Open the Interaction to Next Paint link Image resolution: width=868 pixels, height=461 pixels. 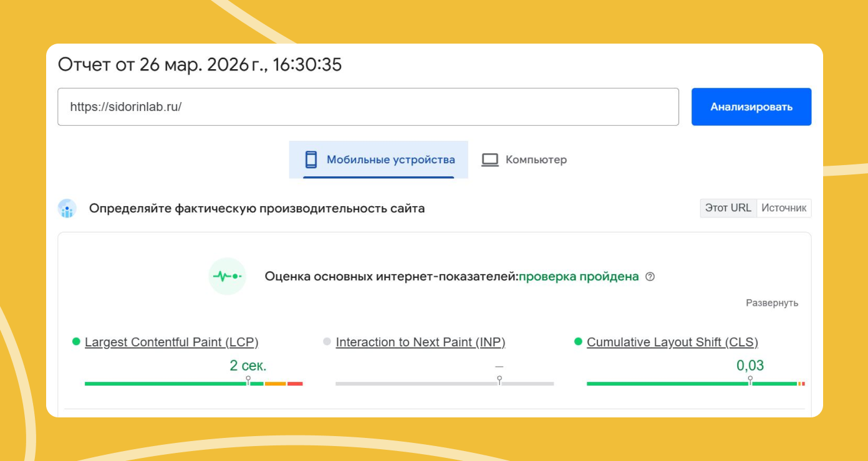point(420,341)
